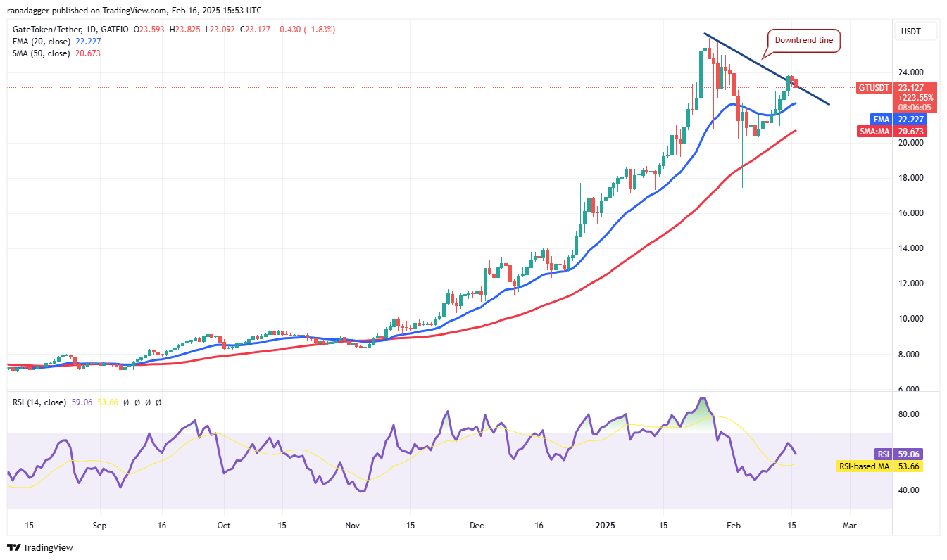Toggle visibility of the RSI (14, close) indicator
The image size is (947, 560).
(39, 402)
